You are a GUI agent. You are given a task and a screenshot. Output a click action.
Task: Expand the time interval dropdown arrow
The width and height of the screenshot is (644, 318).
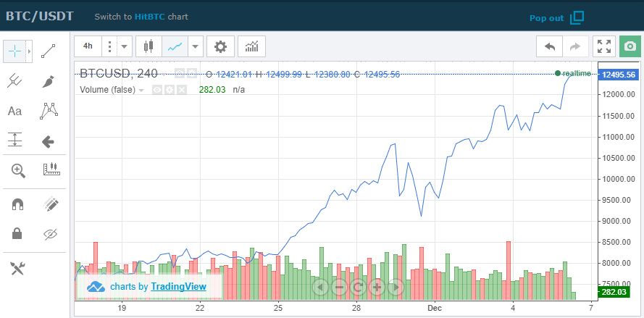tap(125, 46)
